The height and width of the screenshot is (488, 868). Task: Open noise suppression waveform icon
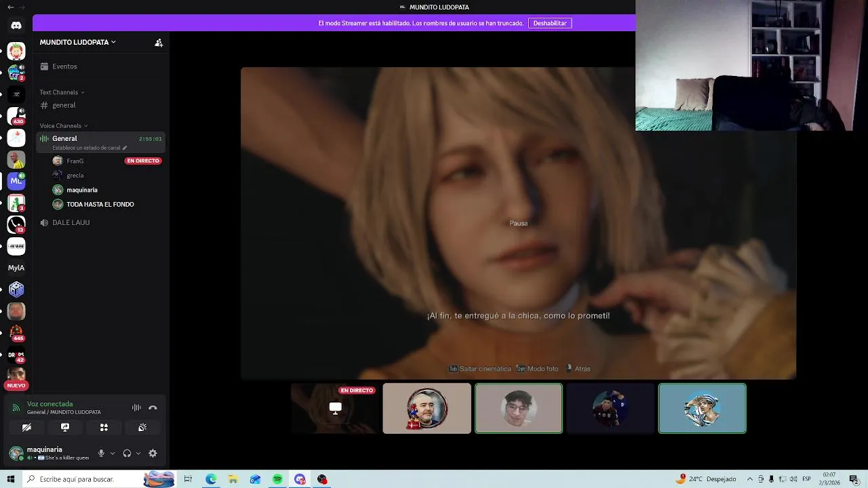tap(136, 407)
